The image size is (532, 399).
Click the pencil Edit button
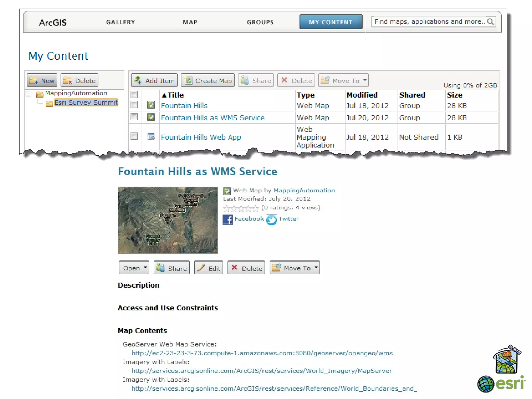(209, 268)
